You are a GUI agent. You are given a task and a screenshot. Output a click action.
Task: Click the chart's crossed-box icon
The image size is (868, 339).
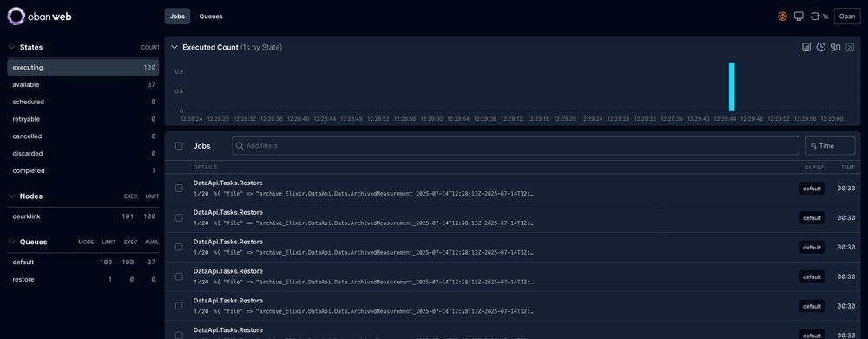pos(851,47)
